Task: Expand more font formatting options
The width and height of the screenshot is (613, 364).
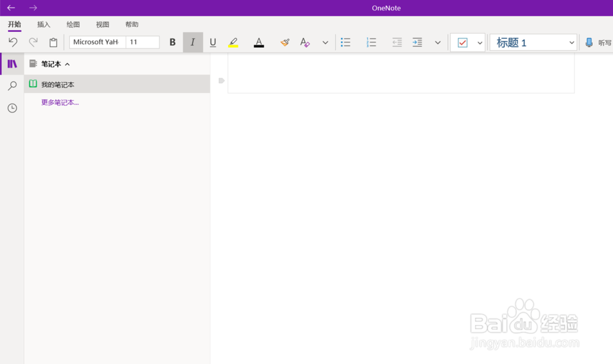Action: [326, 43]
